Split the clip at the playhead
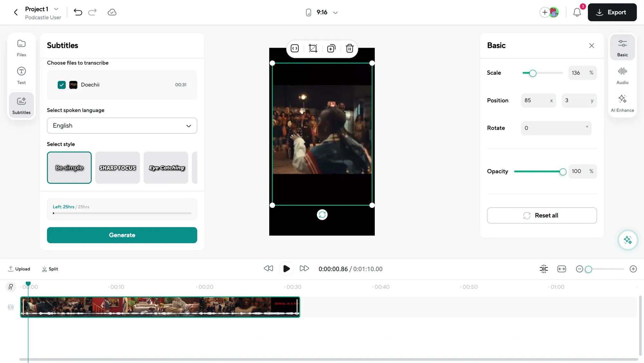 point(50,269)
